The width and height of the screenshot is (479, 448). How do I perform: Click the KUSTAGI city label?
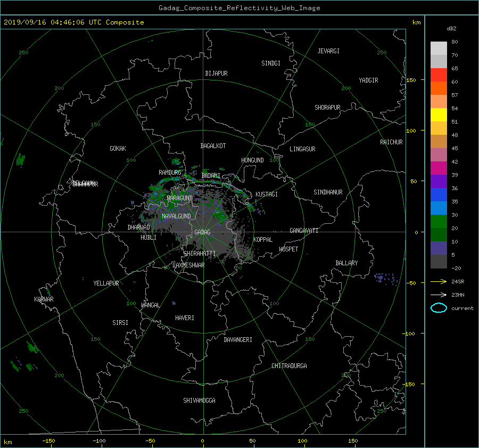tap(267, 194)
